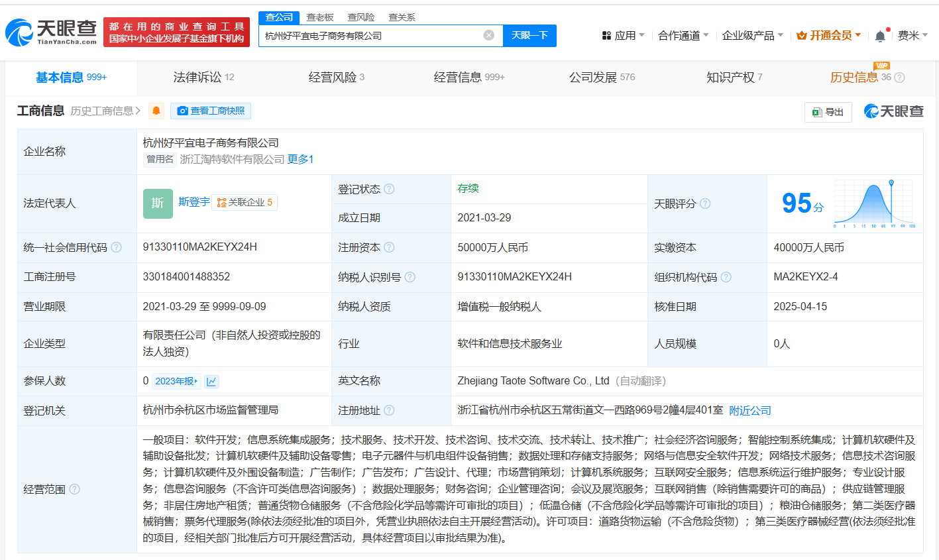This screenshot has width=939, height=560.
Task: Open the 企业级产品 dropdown
Action: pyautogui.click(x=752, y=35)
